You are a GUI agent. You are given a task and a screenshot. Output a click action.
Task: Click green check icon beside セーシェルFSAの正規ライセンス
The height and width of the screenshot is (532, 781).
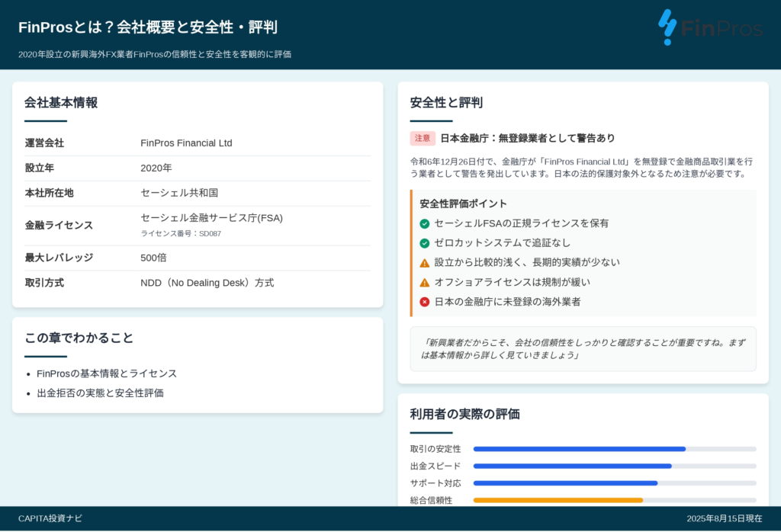click(424, 223)
